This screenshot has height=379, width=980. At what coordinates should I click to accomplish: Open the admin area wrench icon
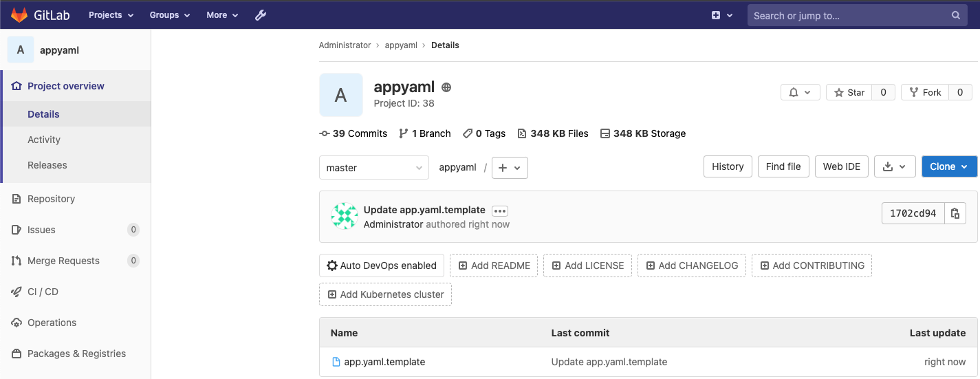pos(261,15)
